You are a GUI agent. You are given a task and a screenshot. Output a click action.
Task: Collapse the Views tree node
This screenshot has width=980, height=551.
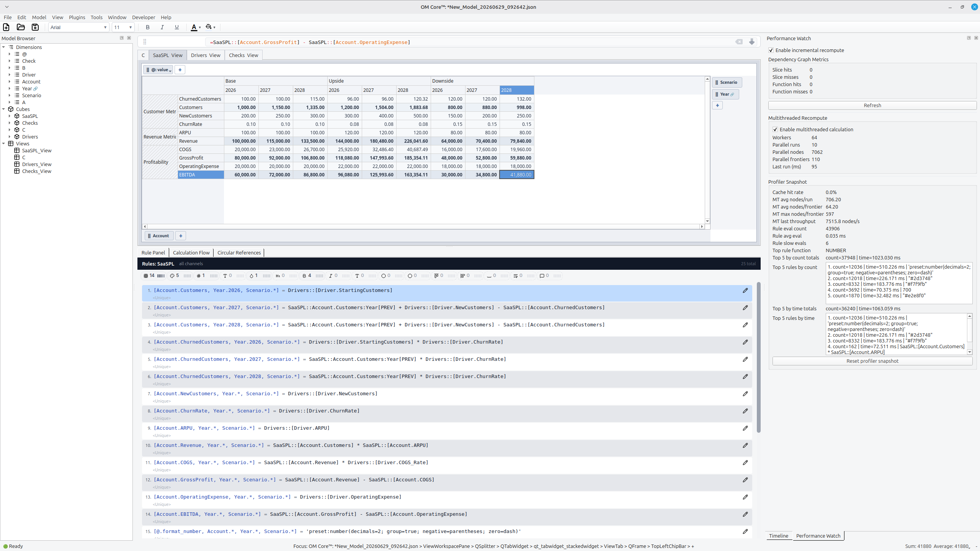4,143
